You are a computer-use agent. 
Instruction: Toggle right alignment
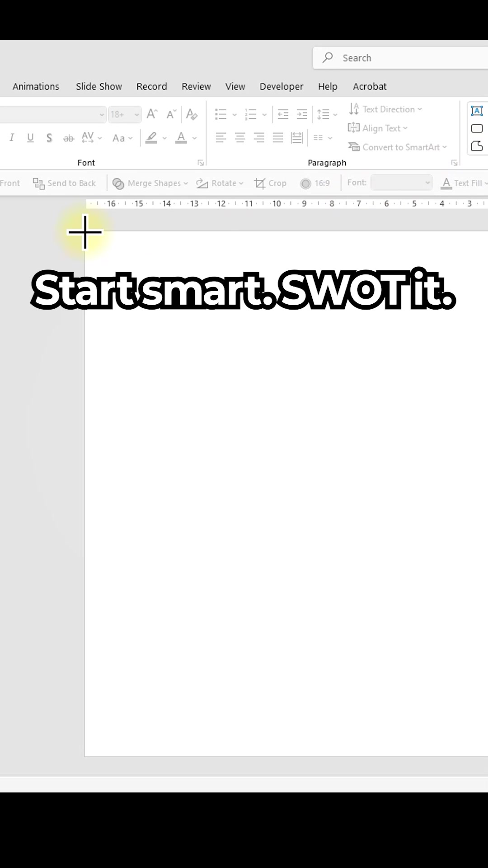tap(259, 137)
